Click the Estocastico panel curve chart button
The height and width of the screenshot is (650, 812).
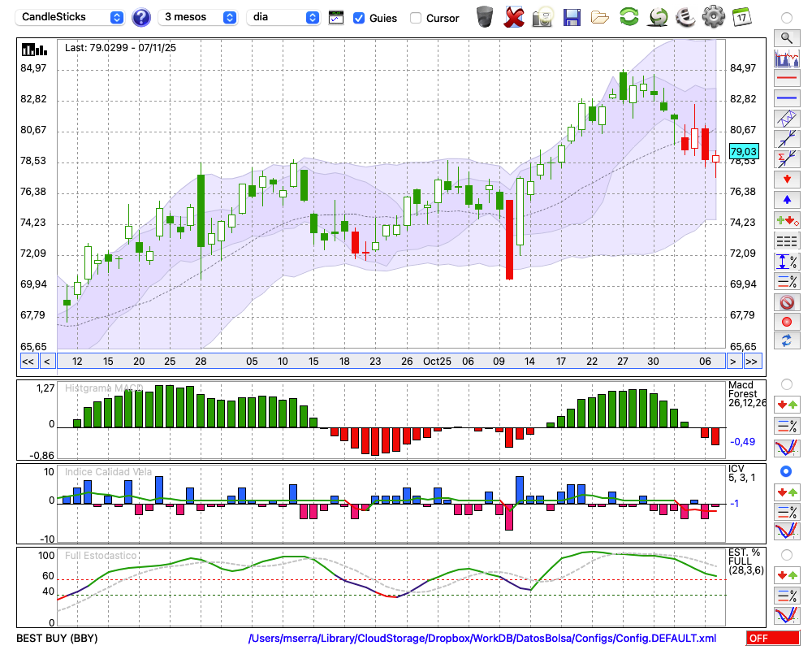coord(787,615)
